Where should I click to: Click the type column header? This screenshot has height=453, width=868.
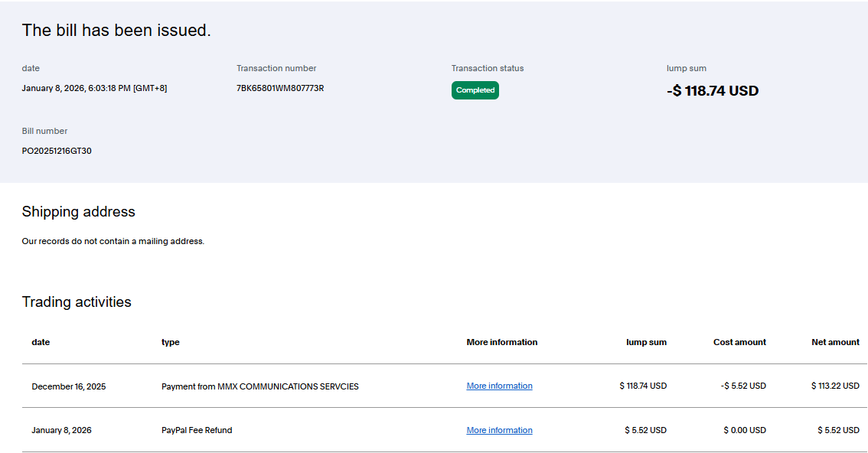click(x=170, y=342)
